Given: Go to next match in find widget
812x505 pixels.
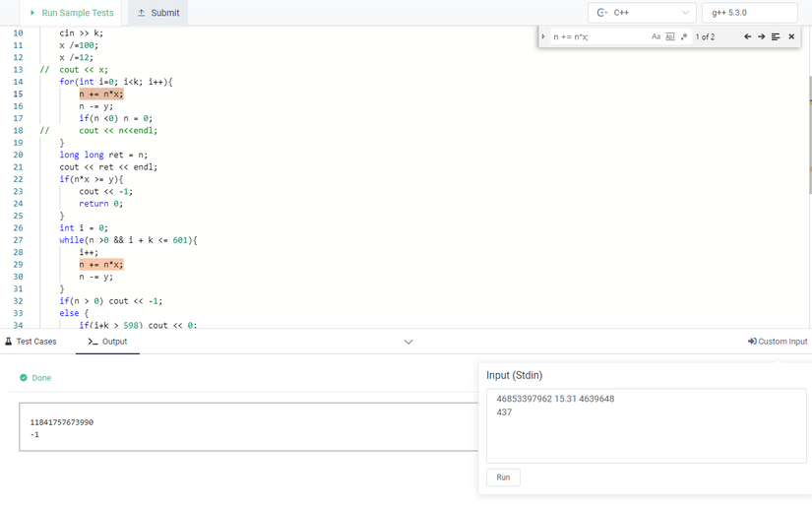Looking at the screenshot, I should coord(761,37).
